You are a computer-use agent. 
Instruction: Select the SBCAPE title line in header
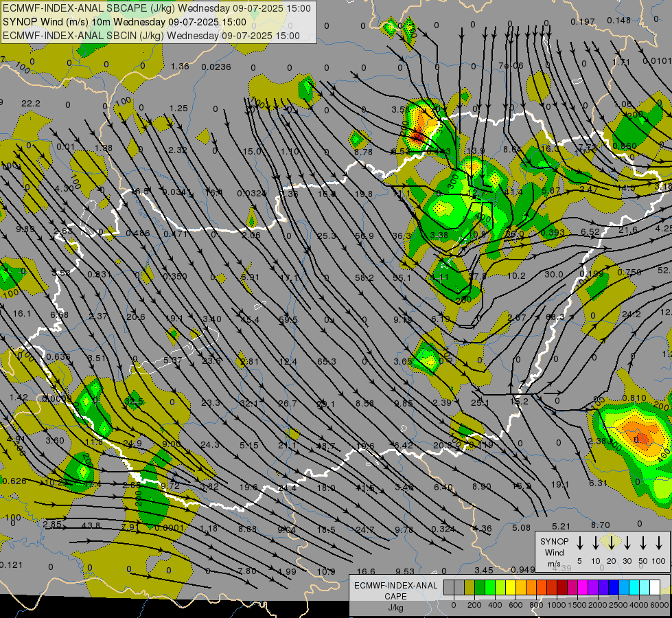[x=157, y=8]
